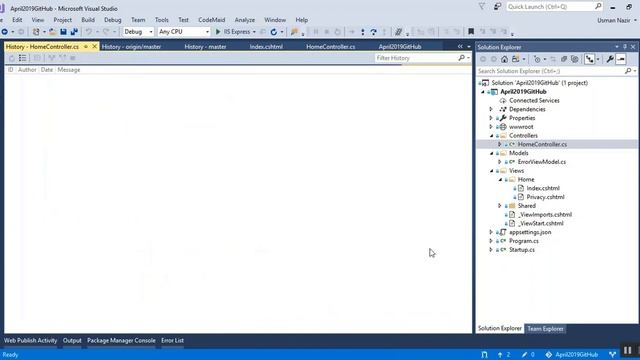
Task: Click the Open File icon in the toolbar
Action: 53,32
